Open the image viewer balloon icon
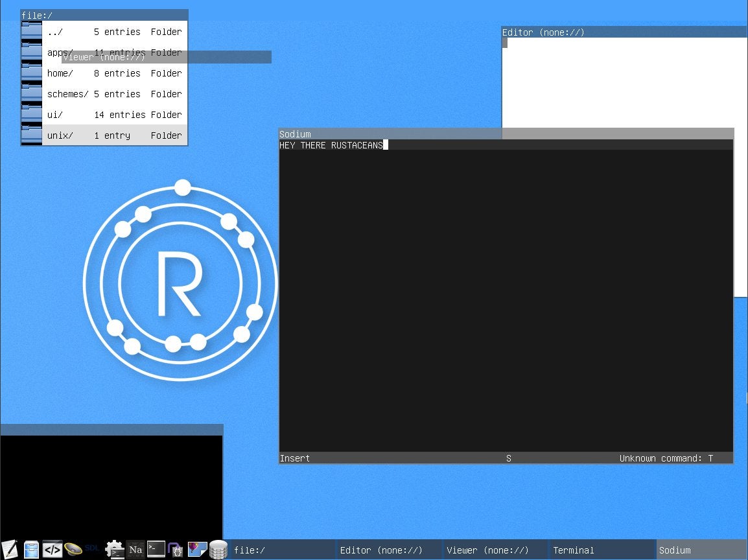The height and width of the screenshot is (560, 748). coord(197,550)
